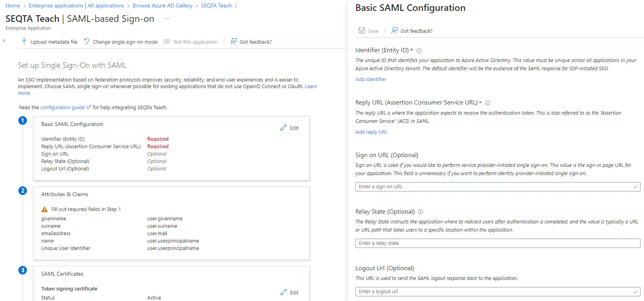The image size is (644, 301).
Task: Click Test this application
Action: (x=195, y=42)
